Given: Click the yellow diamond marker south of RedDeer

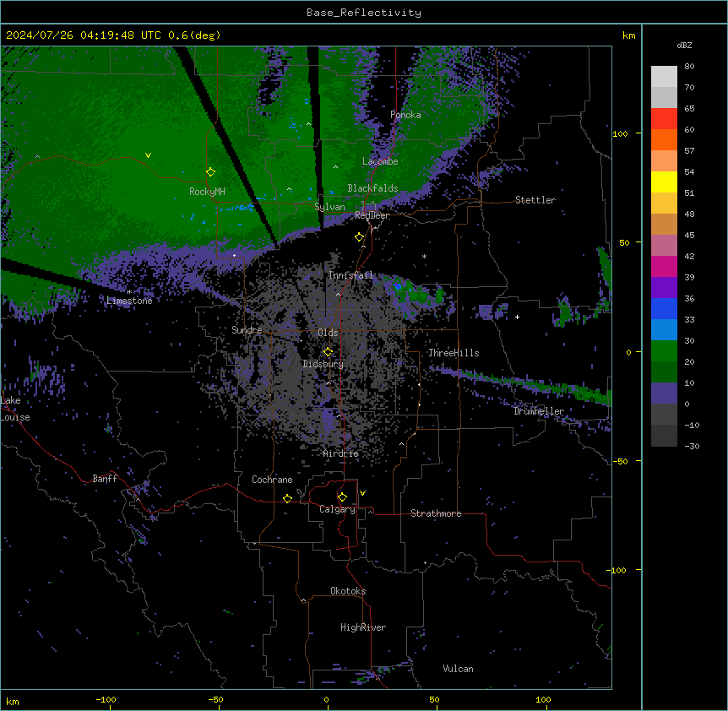Looking at the screenshot, I should [359, 237].
